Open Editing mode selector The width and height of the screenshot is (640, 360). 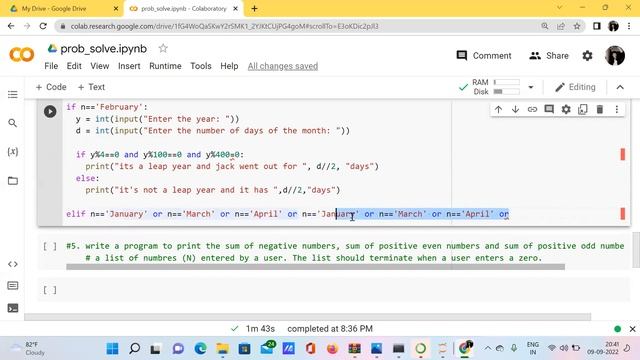576,87
